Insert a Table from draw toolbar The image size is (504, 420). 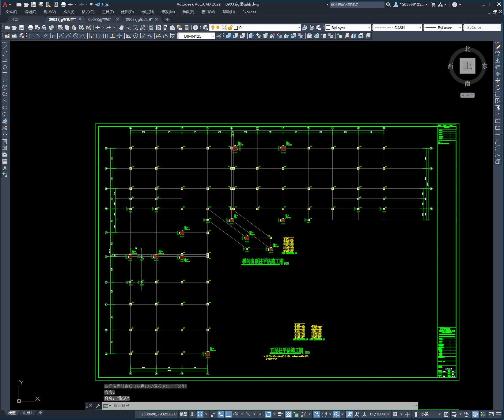[5, 161]
